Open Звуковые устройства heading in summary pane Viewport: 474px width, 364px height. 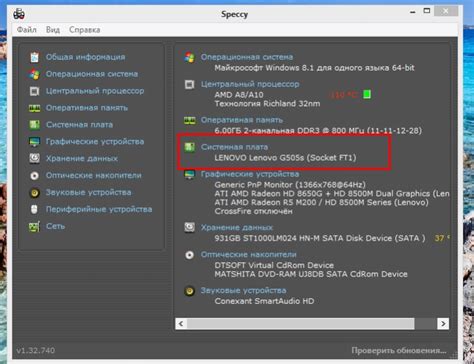[243, 291]
